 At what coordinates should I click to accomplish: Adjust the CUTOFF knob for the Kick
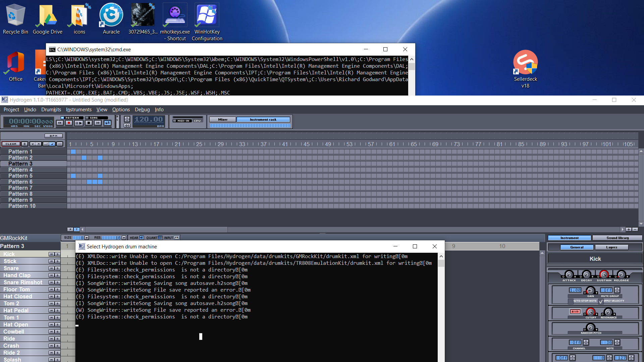[x=591, y=312]
